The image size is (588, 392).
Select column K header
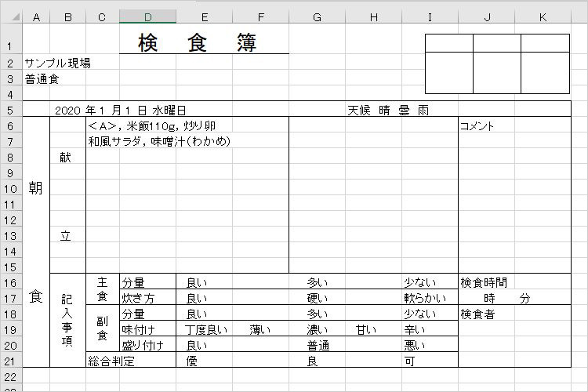(543, 17)
